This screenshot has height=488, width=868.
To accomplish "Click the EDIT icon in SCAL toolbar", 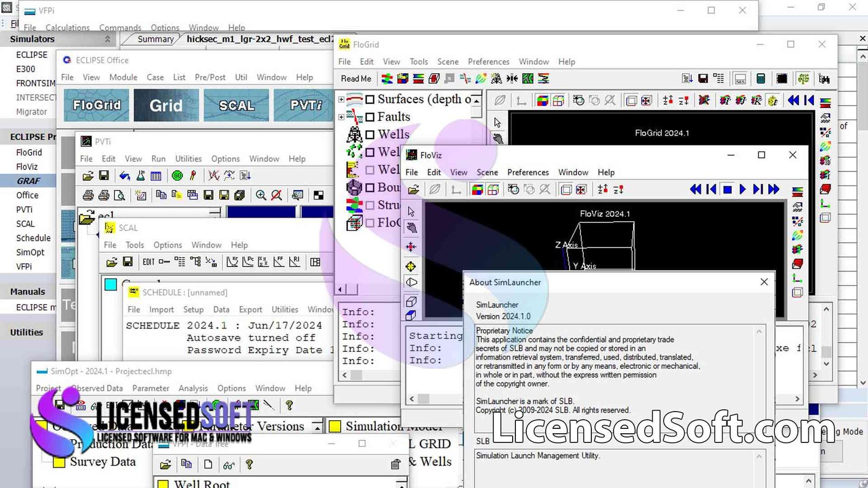I will point(149,262).
